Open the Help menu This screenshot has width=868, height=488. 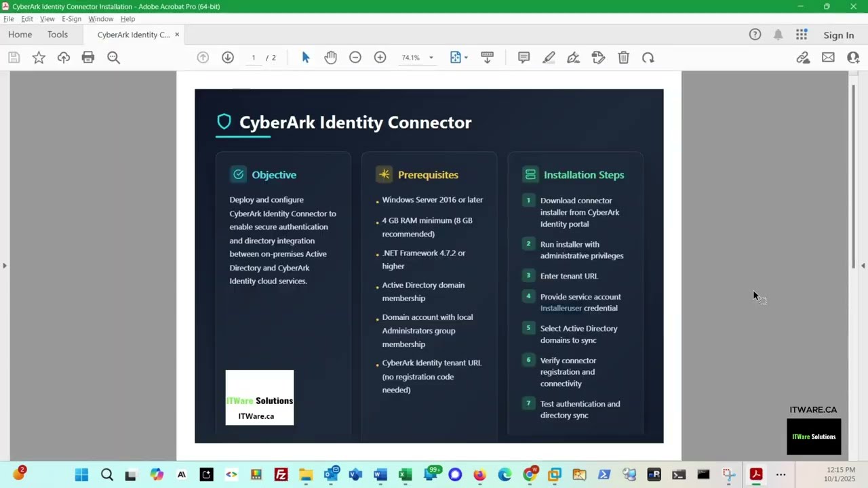[127, 19]
